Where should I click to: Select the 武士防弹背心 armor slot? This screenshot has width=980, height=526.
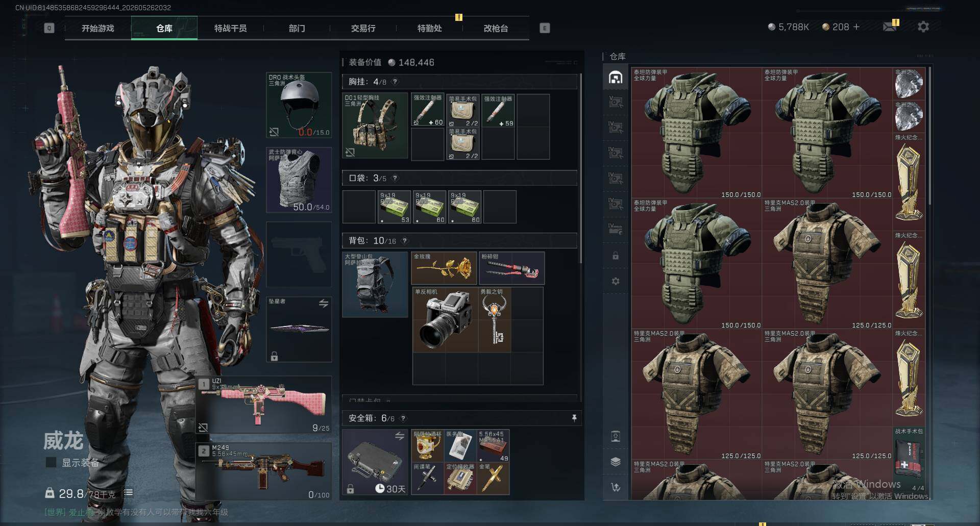click(299, 180)
